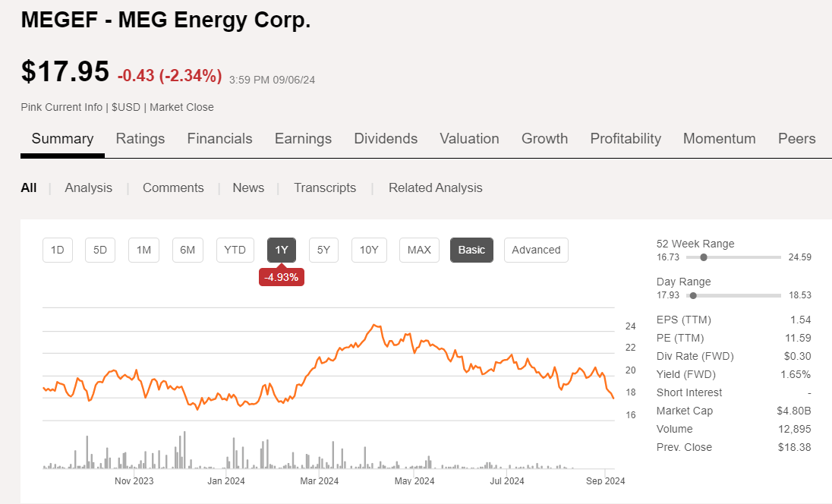Image resolution: width=832 pixels, height=504 pixels.
Task: View the Dividends tab
Action: [x=386, y=138]
